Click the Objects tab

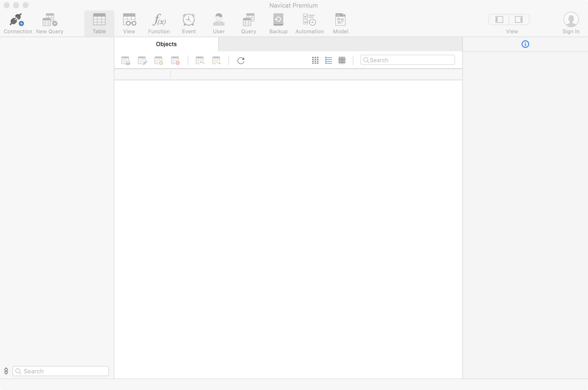coord(166,44)
